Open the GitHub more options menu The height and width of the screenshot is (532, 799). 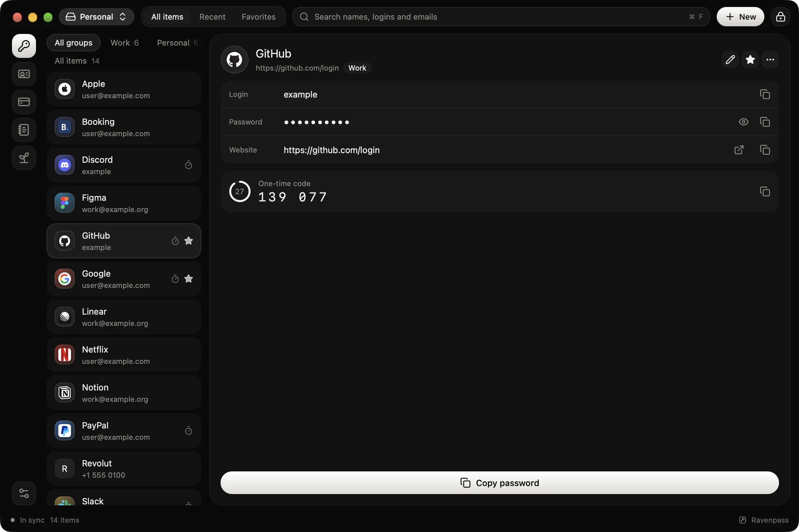(x=770, y=60)
